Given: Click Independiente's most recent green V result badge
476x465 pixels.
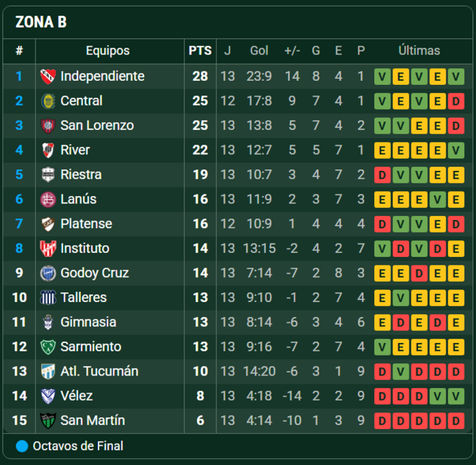Looking at the screenshot, I should (x=456, y=77).
